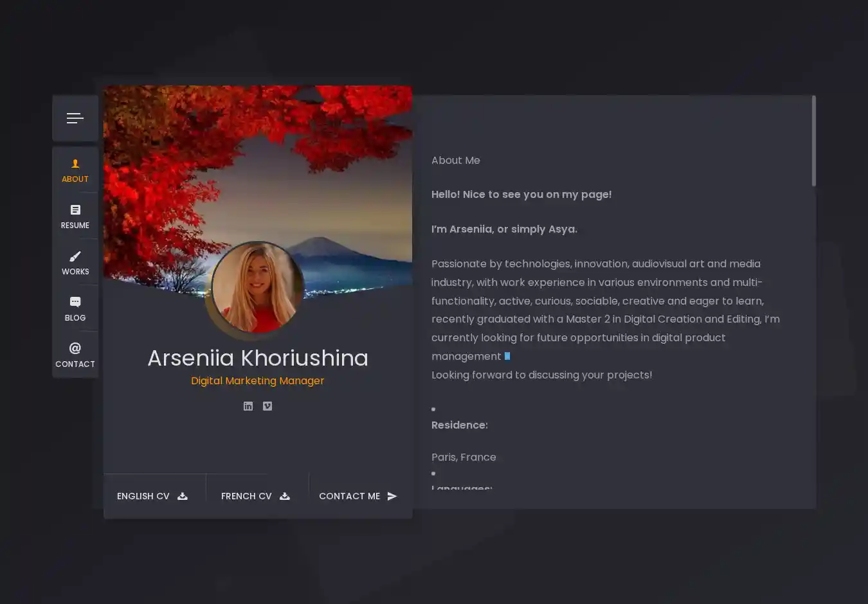Expand the hamburger menu at top left
This screenshot has width=868, height=604.
click(75, 118)
